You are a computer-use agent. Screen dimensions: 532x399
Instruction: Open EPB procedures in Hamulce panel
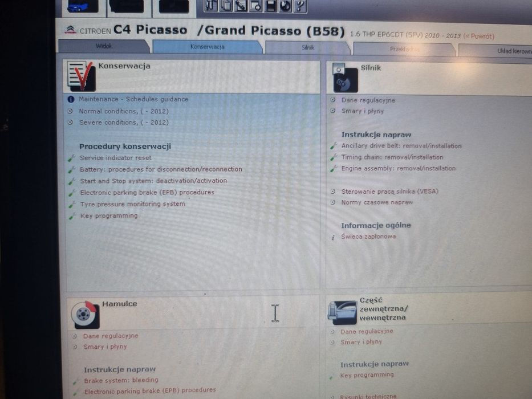(150, 391)
